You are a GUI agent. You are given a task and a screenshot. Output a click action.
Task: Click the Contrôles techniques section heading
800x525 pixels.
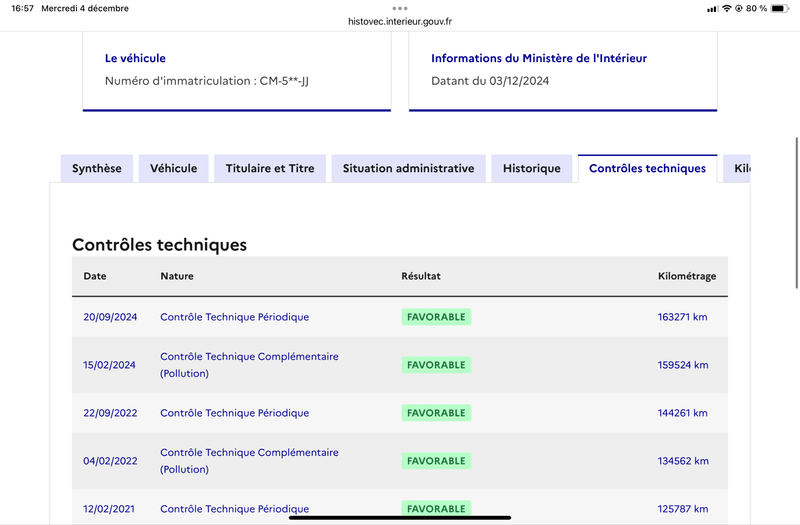coord(159,245)
